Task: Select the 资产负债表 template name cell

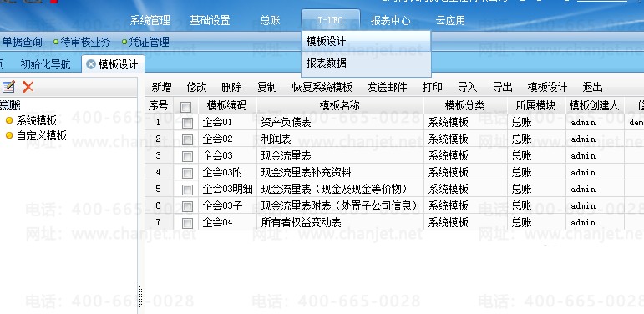Action: pyautogui.click(x=340, y=122)
